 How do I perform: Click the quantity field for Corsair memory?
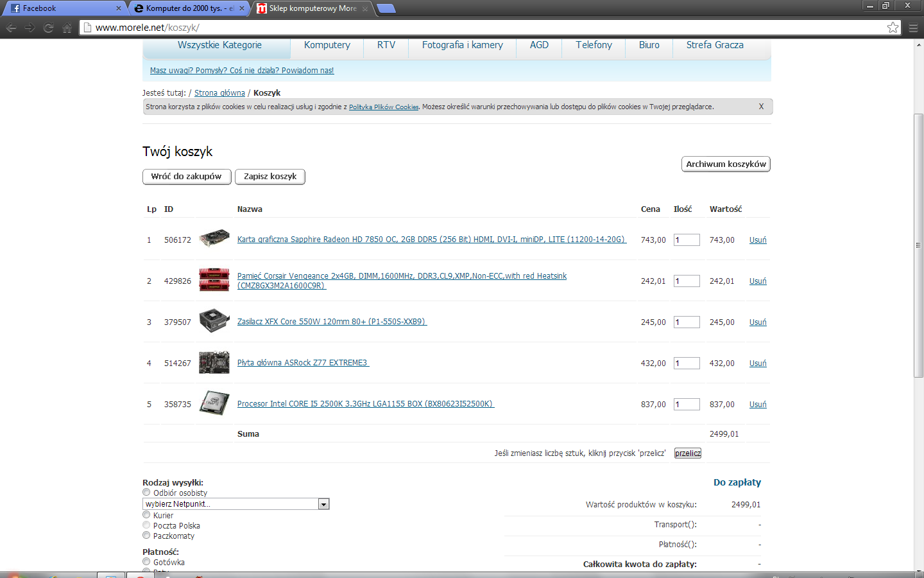(687, 281)
